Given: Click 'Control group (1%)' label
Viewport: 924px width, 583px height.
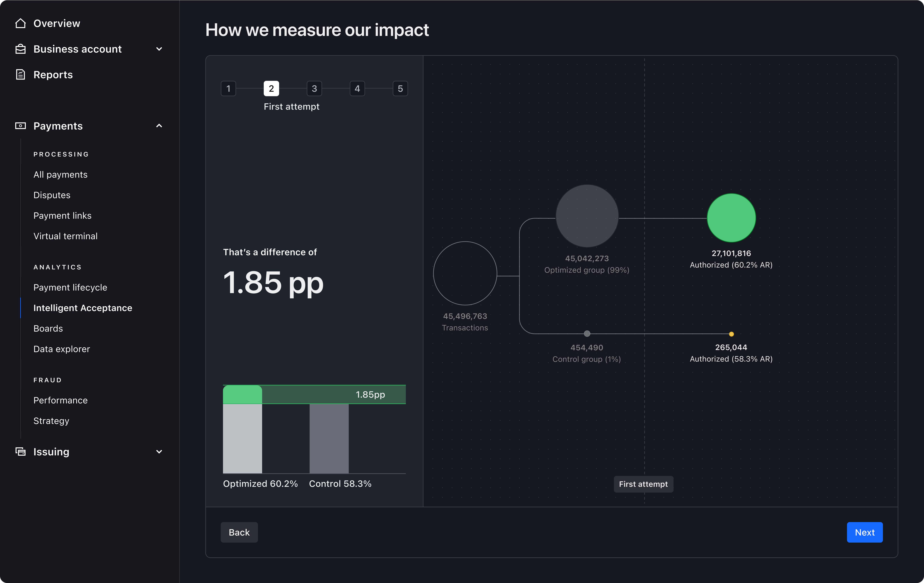Looking at the screenshot, I should [x=587, y=359].
